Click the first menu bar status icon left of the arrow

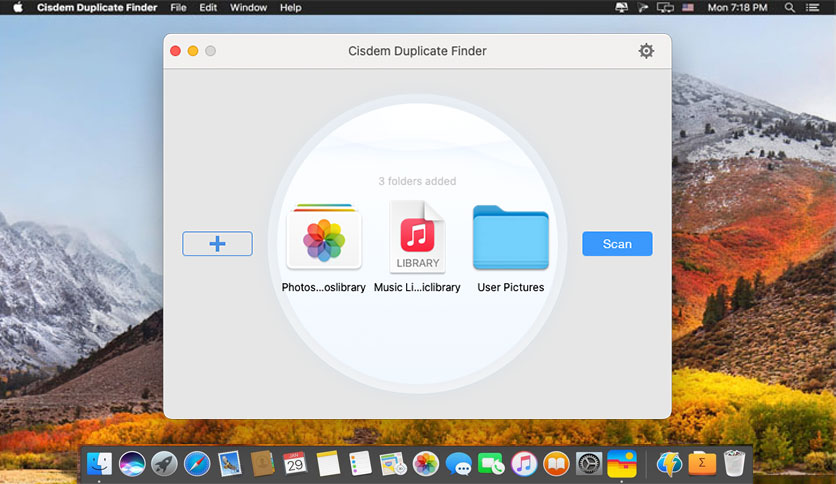[x=621, y=7]
